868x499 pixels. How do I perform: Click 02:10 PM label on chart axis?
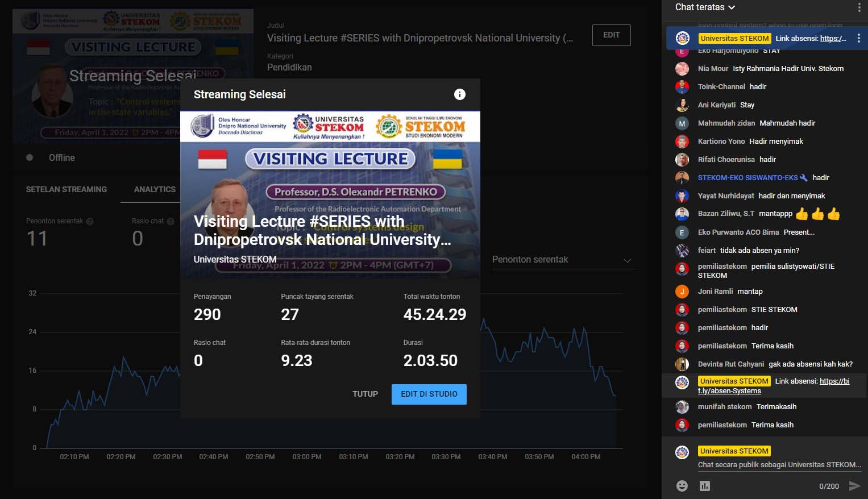tap(74, 457)
